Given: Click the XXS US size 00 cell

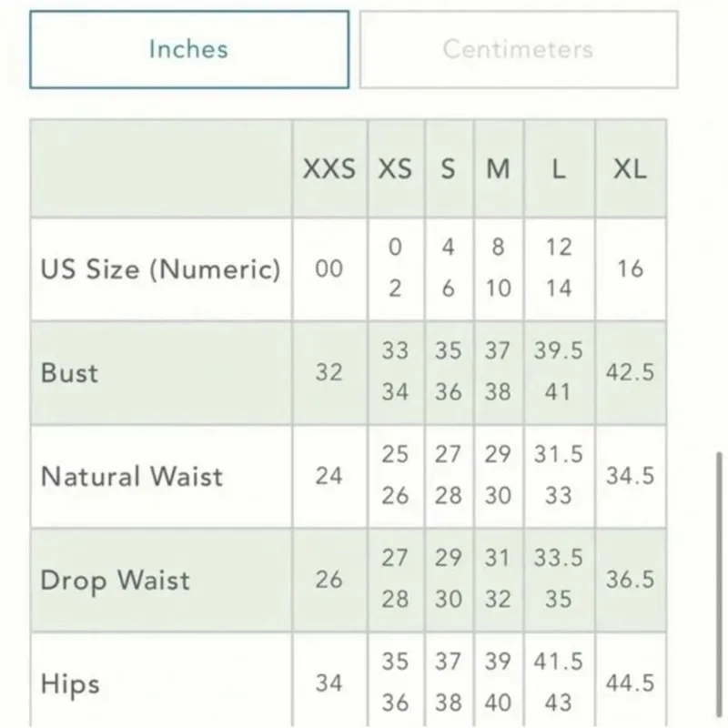Looking at the screenshot, I should 329,269.
